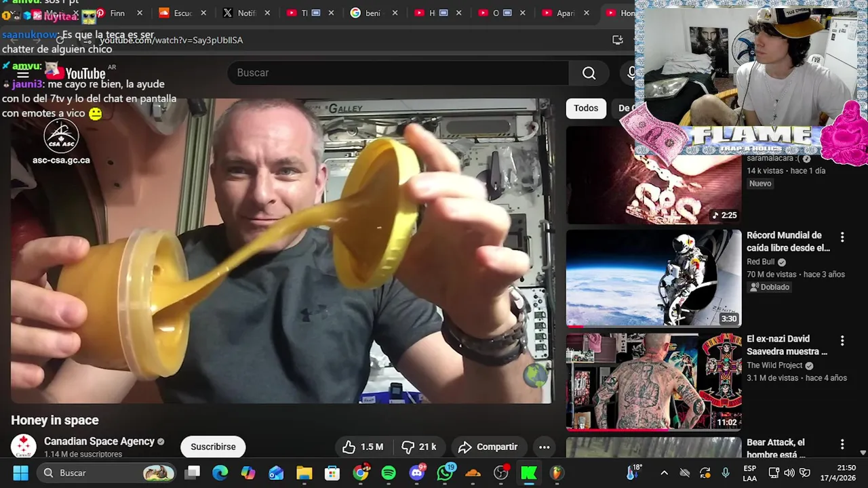Open the Windows Start menu
Viewport: 868px width, 488px height.
[20, 473]
